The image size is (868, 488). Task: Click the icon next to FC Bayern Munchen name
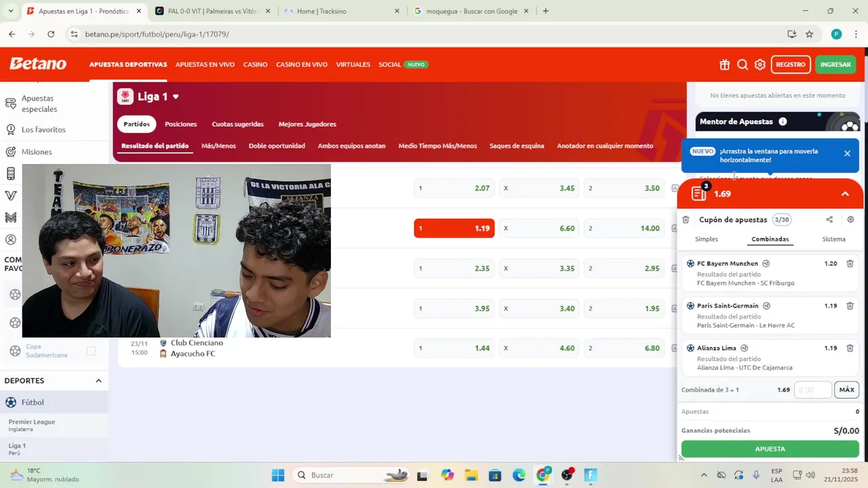point(766,264)
